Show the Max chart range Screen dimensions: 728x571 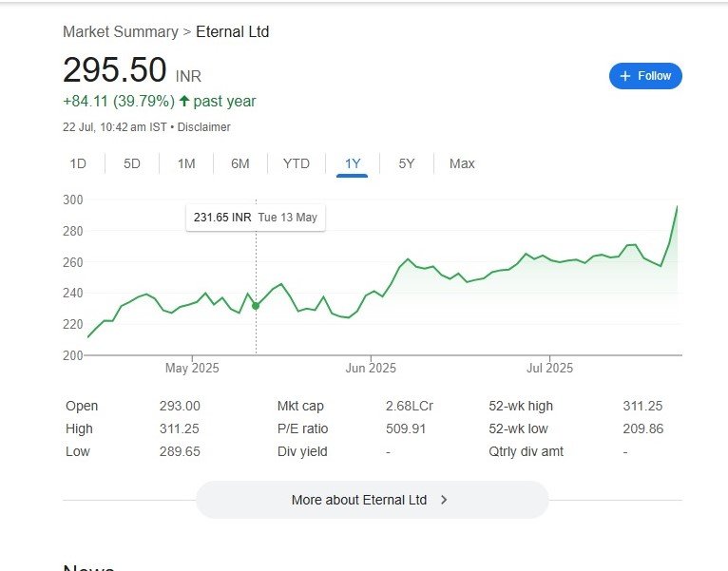(x=462, y=163)
